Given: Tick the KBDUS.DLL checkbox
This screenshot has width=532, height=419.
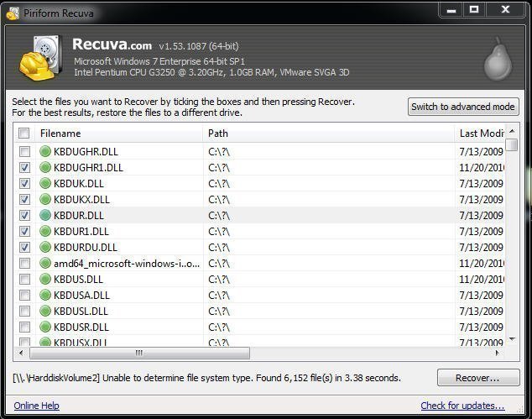Looking at the screenshot, I should point(24,279).
